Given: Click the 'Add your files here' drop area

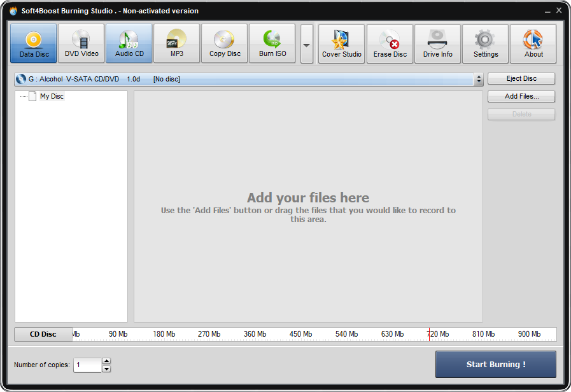Looking at the screenshot, I should click(308, 206).
